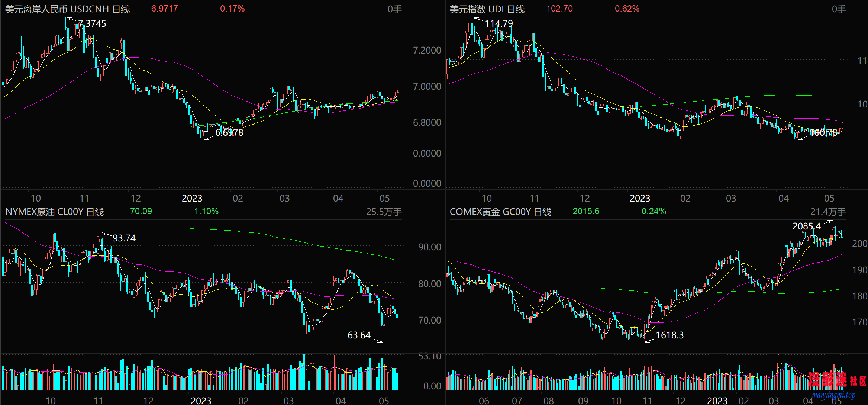Click the 1618.3 low annotation on the gold chart
The image size is (868, 405).
(x=670, y=335)
